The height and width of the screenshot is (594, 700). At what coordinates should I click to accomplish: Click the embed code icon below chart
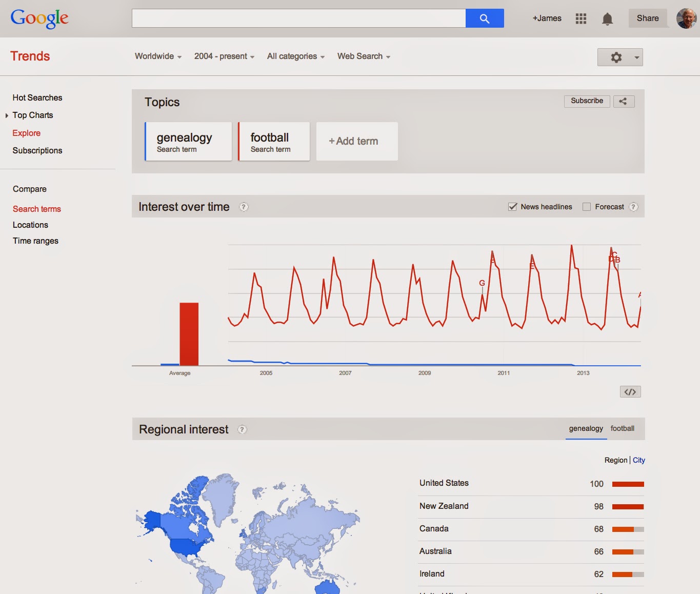point(630,392)
